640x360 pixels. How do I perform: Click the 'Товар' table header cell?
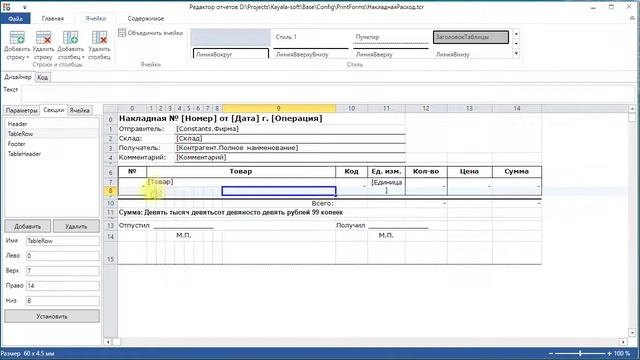(x=241, y=171)
